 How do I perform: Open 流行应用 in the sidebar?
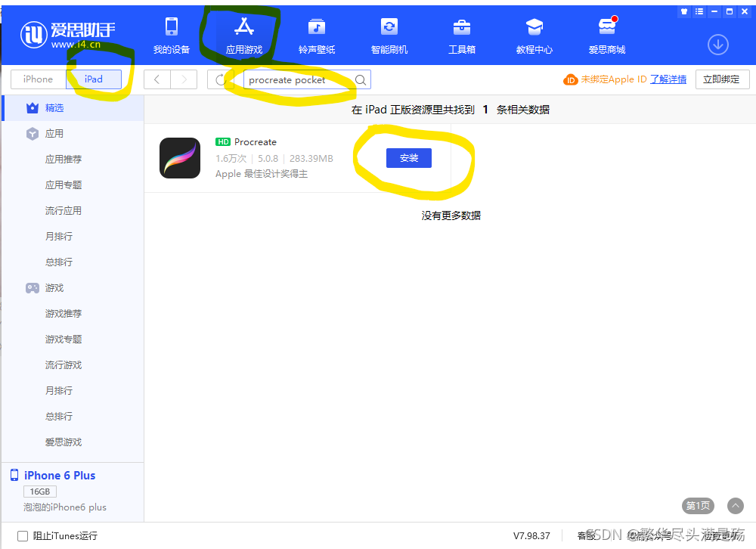tap(64, 211)
